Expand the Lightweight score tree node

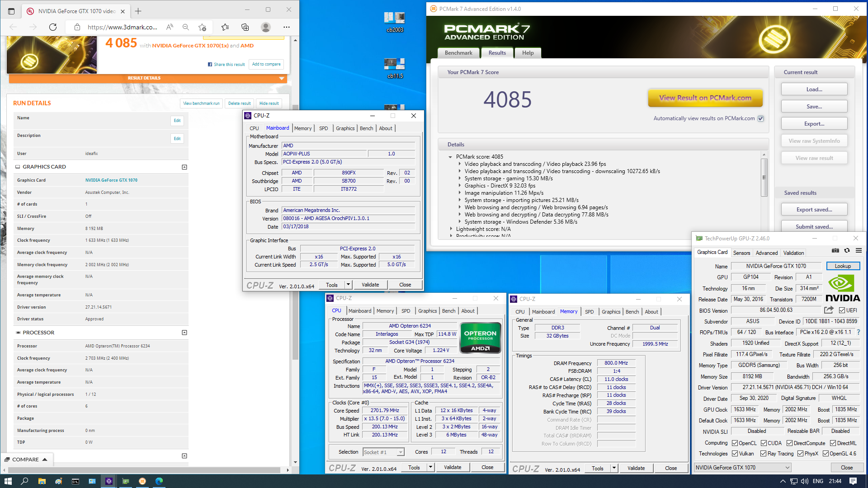pyautogui.click(x=451, y=229)
